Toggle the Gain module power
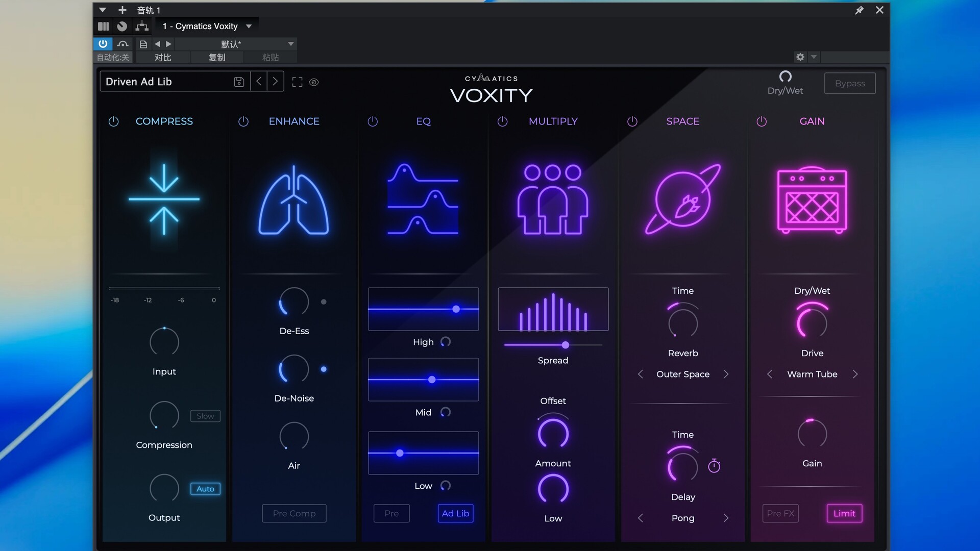This screenshot has width=980, height=551. tap(762, 121)
